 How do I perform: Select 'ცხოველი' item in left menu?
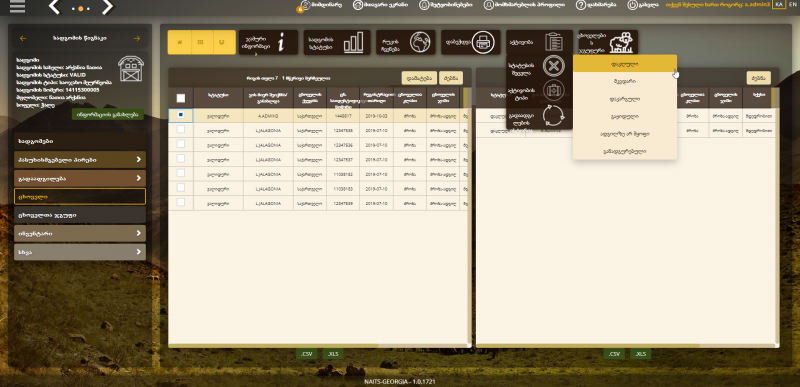pos(80,196)
